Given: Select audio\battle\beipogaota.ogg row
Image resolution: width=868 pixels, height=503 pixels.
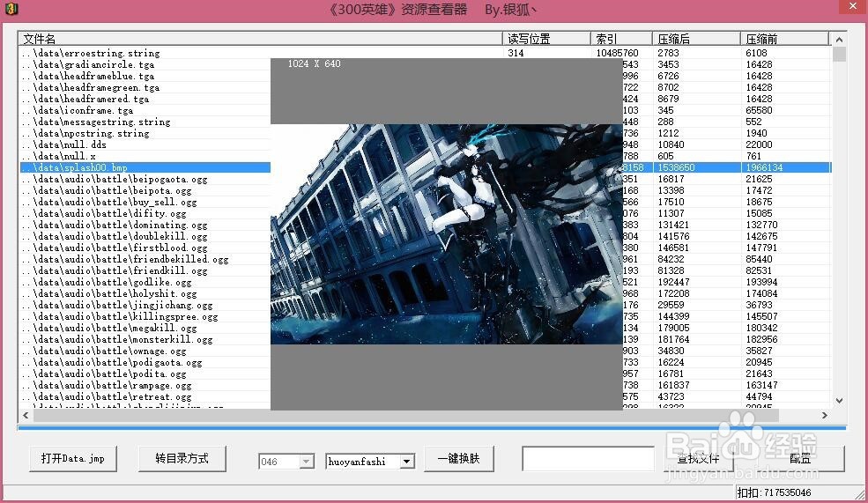Looking at the screenshot, I should (145, 180).
